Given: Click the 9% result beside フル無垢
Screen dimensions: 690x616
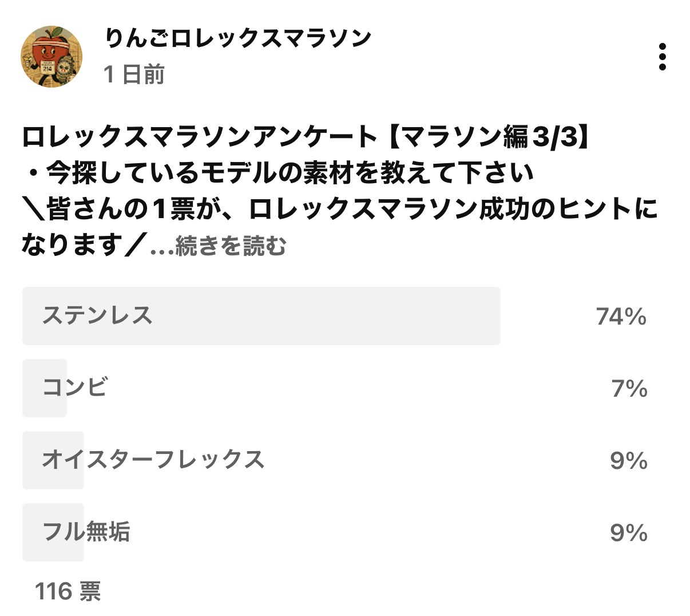Looking at the screenshot, I should (628, 533).
